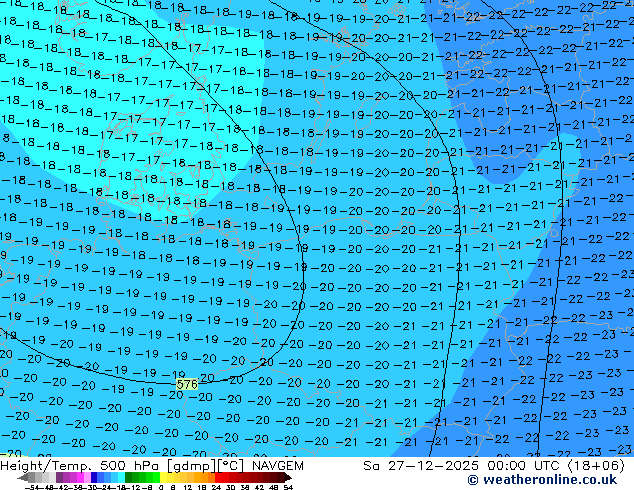This screenshot has height=490, width=634.
Task: Pick the bright red swatch in the legend
Action: (218, 477)
